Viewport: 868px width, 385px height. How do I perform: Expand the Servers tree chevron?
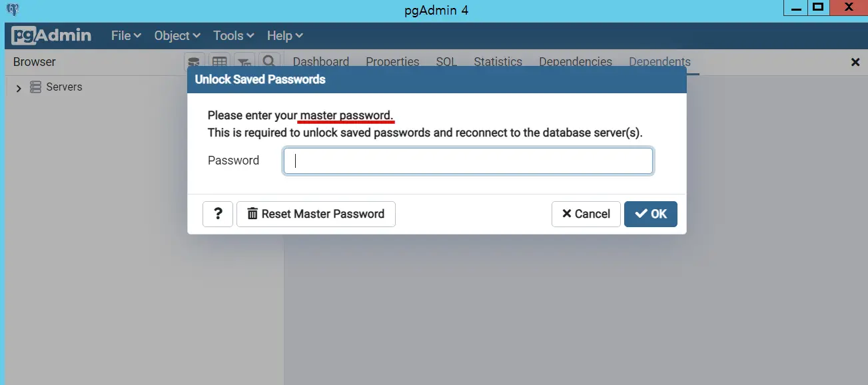pyautogui.click(x=18, y=87)
